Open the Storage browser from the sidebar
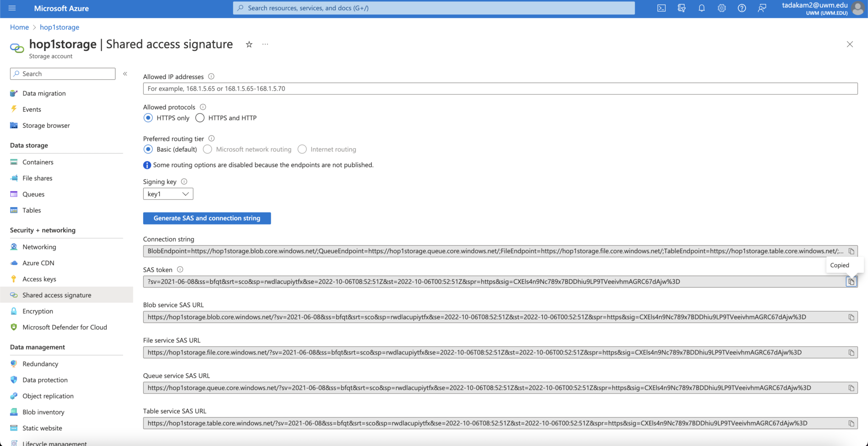This screenshot has height=446, width=868. 46,125
